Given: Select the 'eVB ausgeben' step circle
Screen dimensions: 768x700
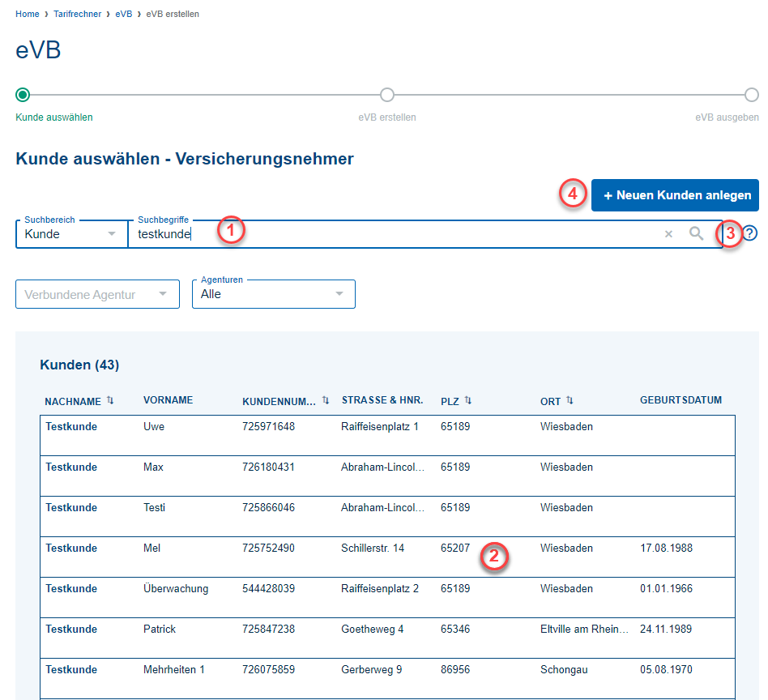Looking at the screenshot, I should pos(752,95).
